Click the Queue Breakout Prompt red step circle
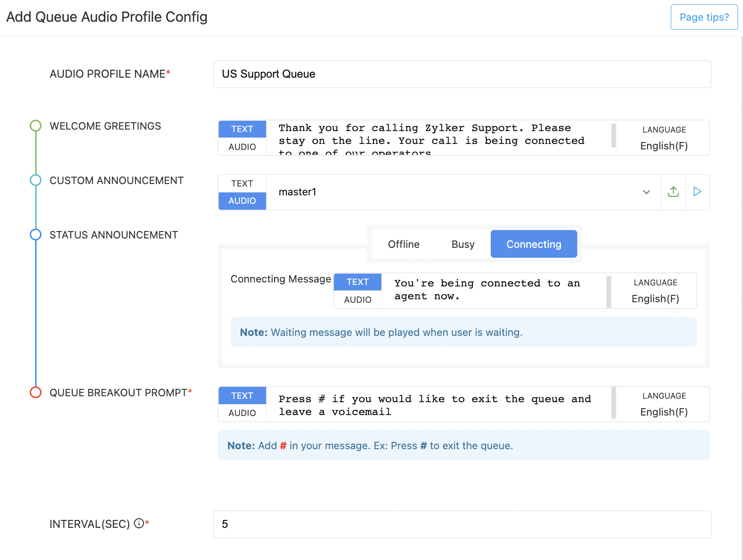This screenshot has height=560, width=743. tap(36, 392)
